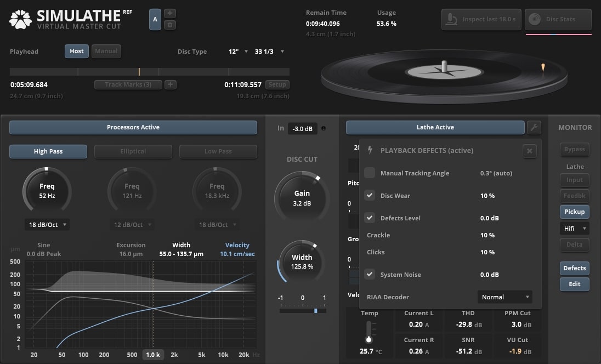
Task: Click the trash icon to delete preset
Action: click(x=171, y=25)
